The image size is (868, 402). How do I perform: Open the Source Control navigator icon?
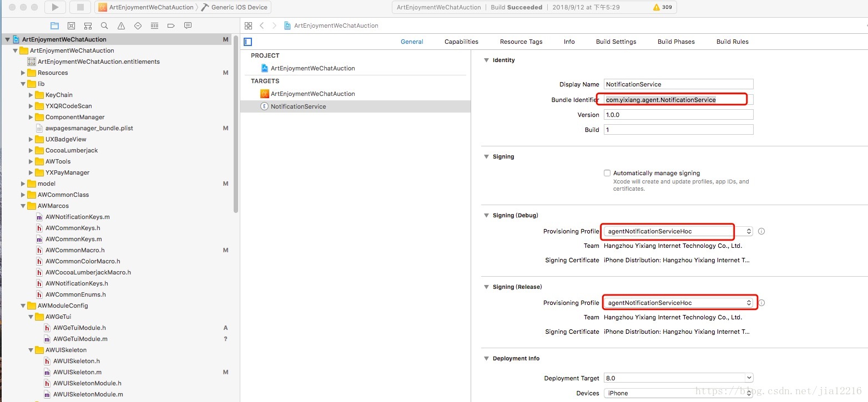[71, 26]
